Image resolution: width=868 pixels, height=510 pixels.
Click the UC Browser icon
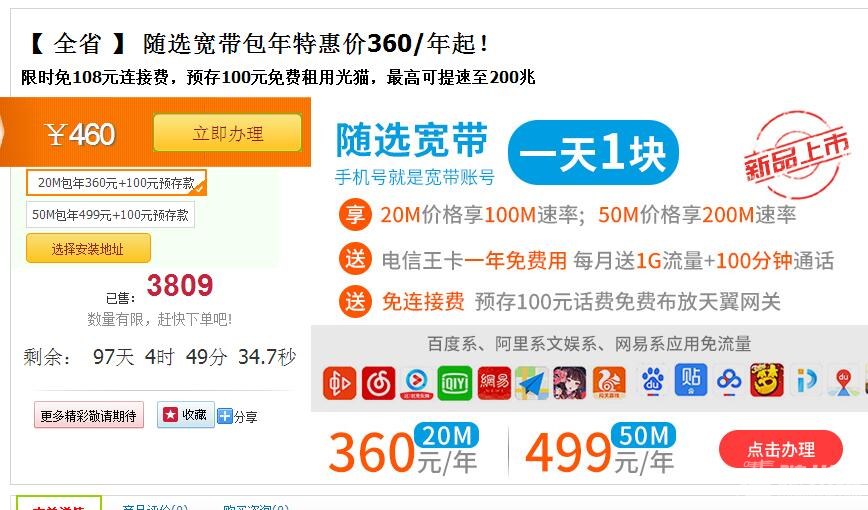point(609,383)
